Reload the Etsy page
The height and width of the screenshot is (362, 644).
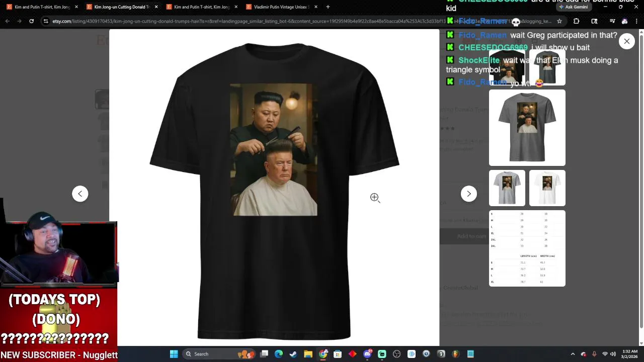point(31,21)
